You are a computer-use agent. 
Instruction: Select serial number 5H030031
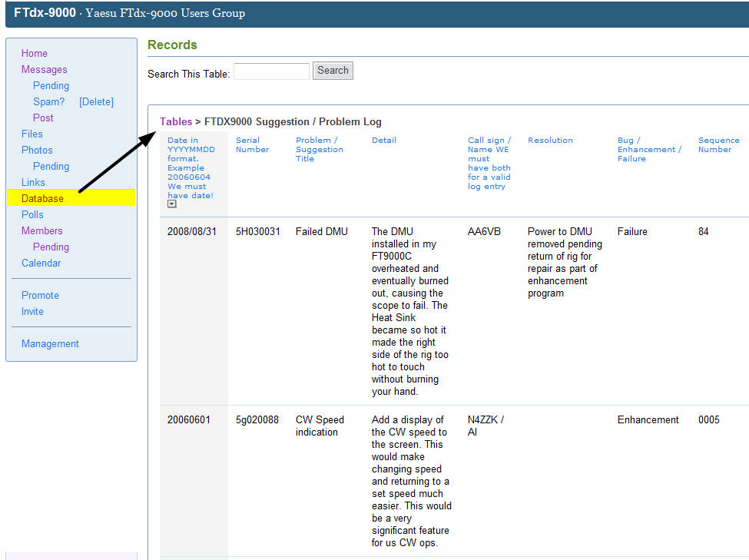point(258,232)
